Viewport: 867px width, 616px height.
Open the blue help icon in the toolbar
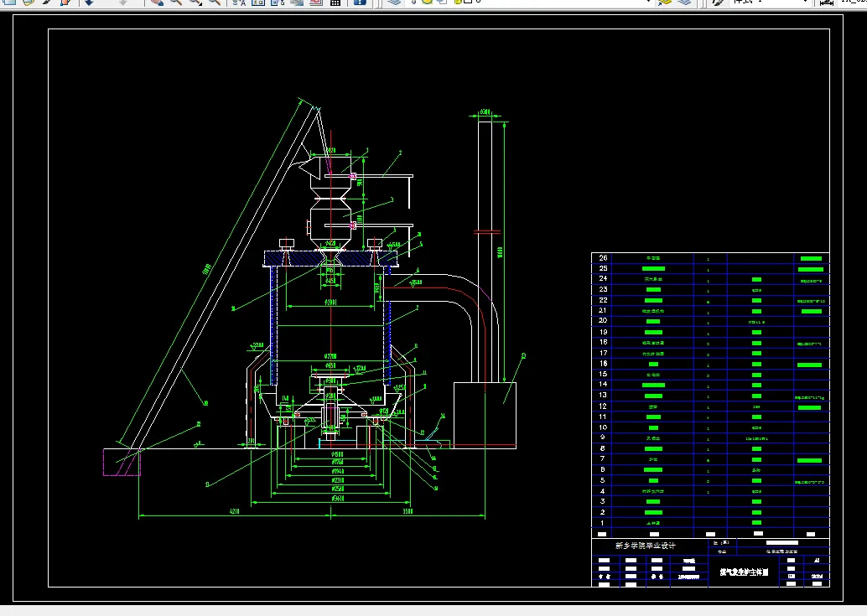click(360, 3)
